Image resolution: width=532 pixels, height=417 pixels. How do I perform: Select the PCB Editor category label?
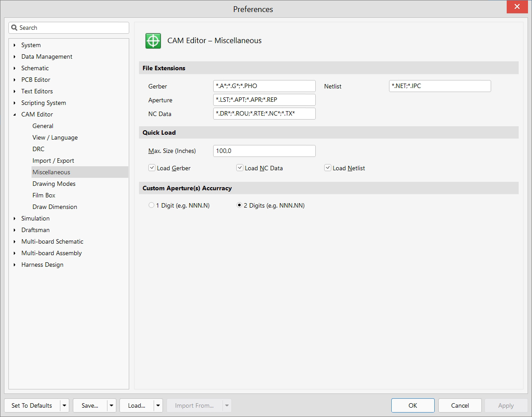click(36, 80)
